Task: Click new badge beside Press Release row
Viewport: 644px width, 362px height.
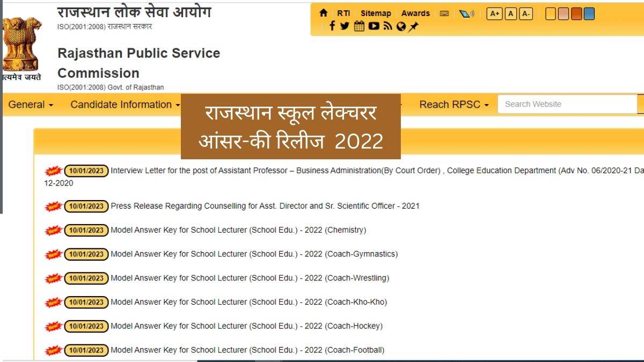Action: (53, 206)
